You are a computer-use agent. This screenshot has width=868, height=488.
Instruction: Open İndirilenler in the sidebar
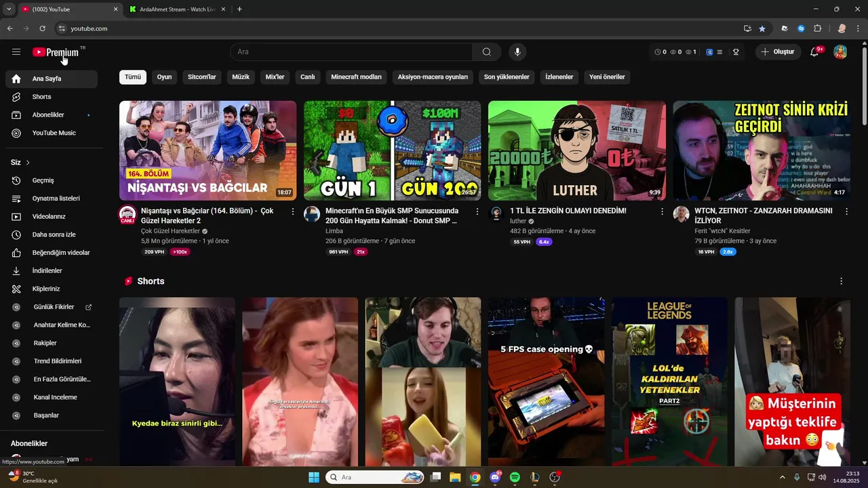[x=52, y=271]
